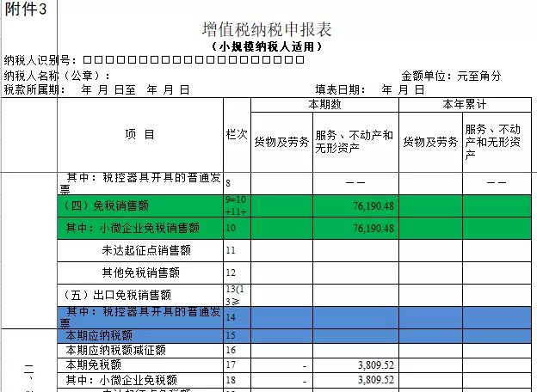This screenshot has height=392, width=537.
Task: Click the blue row 14 税控器具开具的普通发票 cell
Action: pos(140,318)
